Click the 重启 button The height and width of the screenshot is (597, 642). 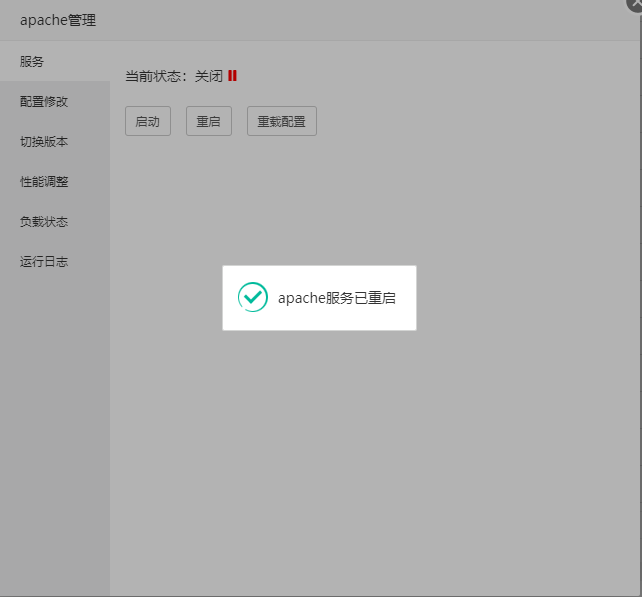tap(208, 121)
